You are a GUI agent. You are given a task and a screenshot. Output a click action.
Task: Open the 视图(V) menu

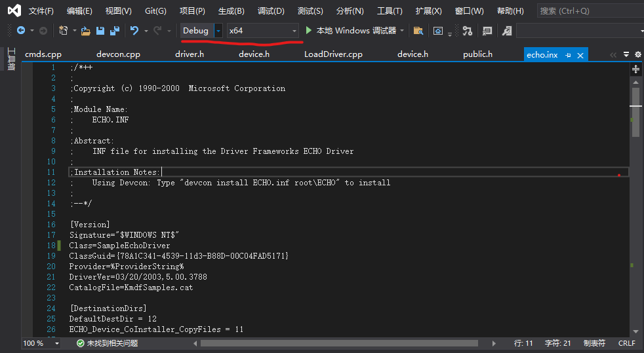click(118, 11)
